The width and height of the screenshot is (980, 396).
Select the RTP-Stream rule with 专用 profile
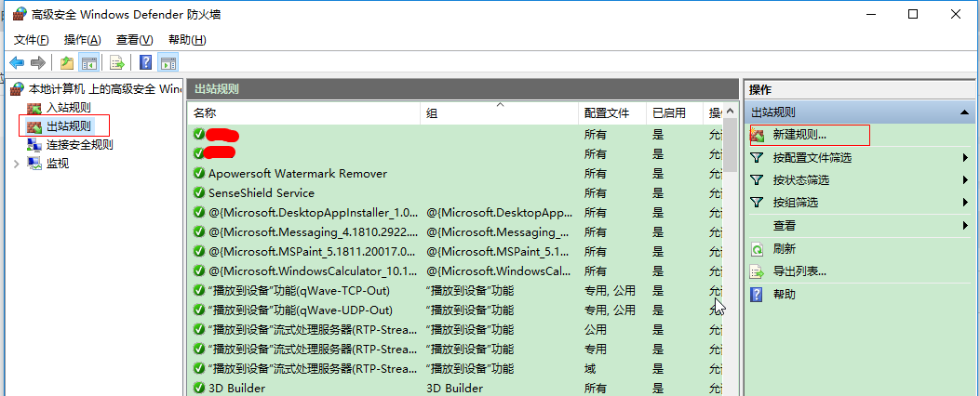click(x=455, y=349)
